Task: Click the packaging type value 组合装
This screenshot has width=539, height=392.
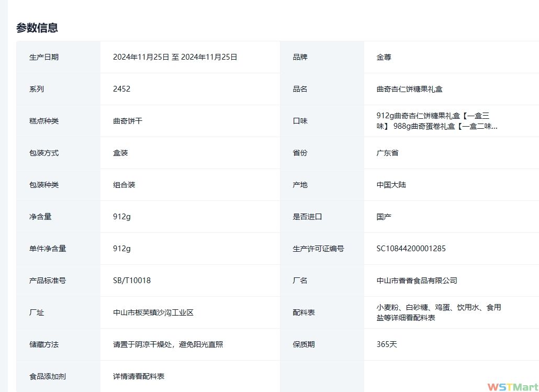Action: (124, 185)
